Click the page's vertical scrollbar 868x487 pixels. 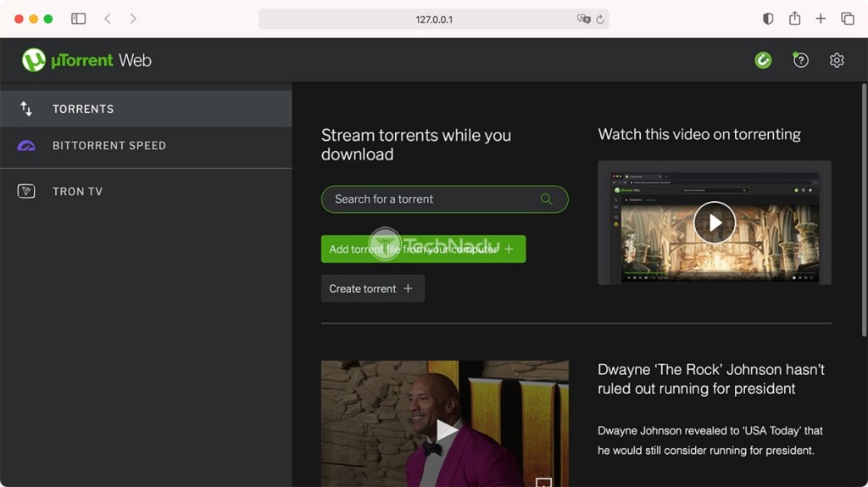tap(864, 210)
